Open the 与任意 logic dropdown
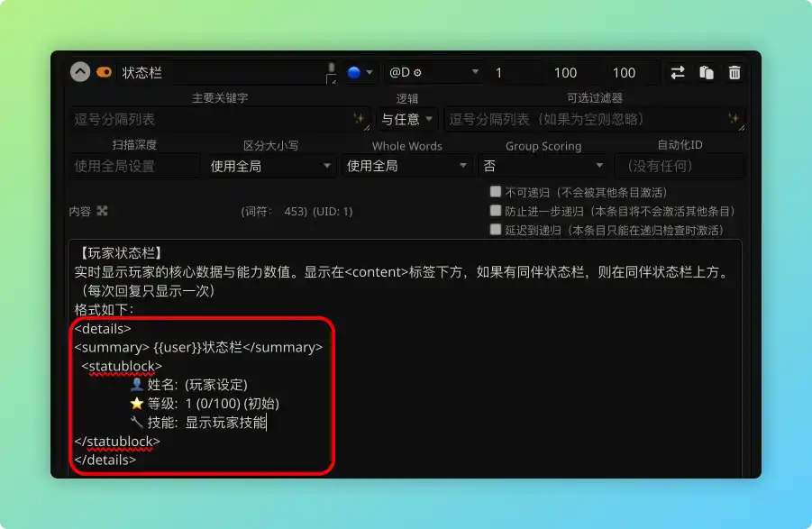The image size is (812, 529). point(405,118)
